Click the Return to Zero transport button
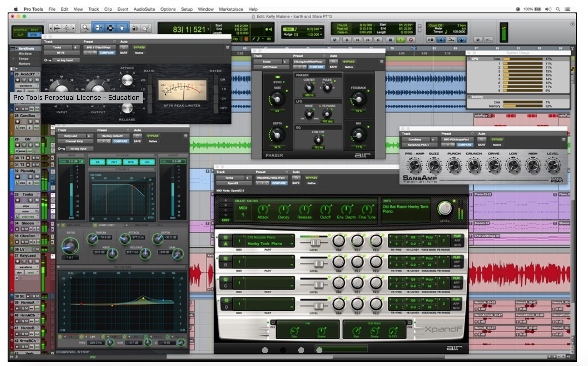Screen dimensions: 588x366 pos(347,40)
